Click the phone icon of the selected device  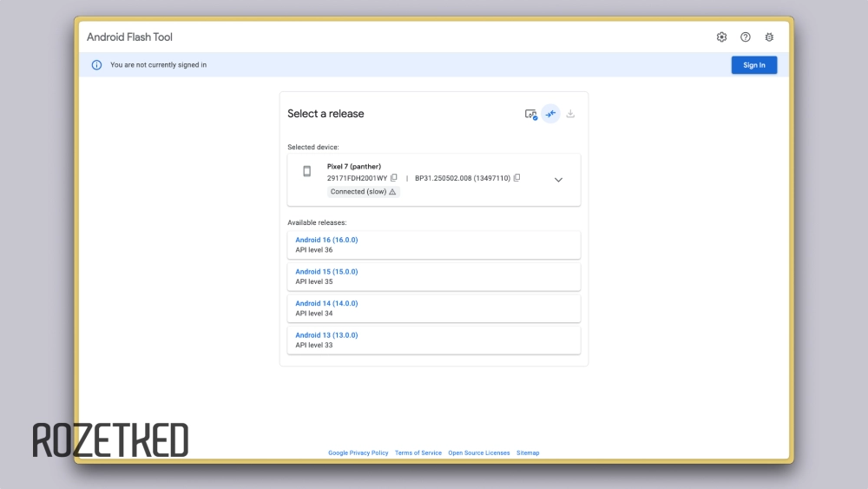(x=306, y=171)
